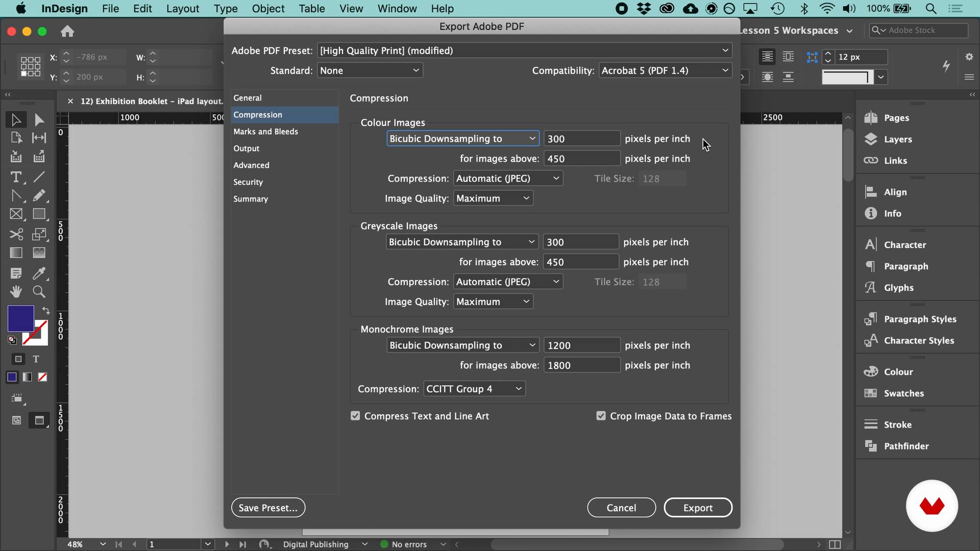Select the Scissors tool
This screenshot has height=551, width=980.
tap(16, 234)
